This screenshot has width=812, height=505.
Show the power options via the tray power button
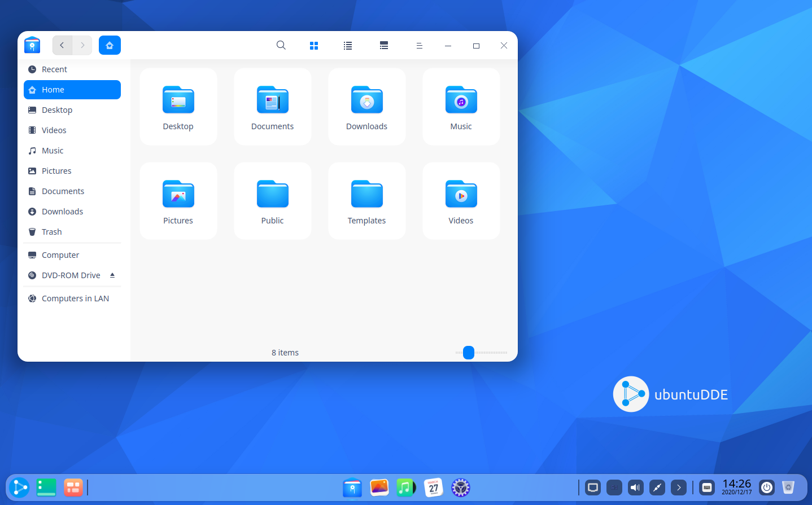coord(766,487)
